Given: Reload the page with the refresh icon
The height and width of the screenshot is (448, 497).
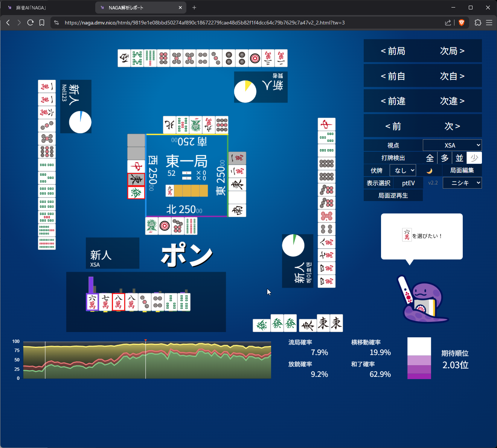Looking at the screenshot, I should (30, 23).
